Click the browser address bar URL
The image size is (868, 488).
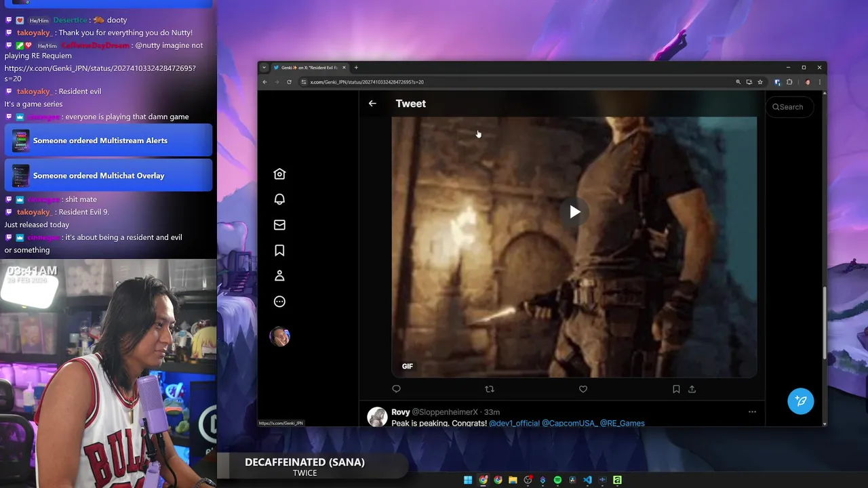pos(367,82)
